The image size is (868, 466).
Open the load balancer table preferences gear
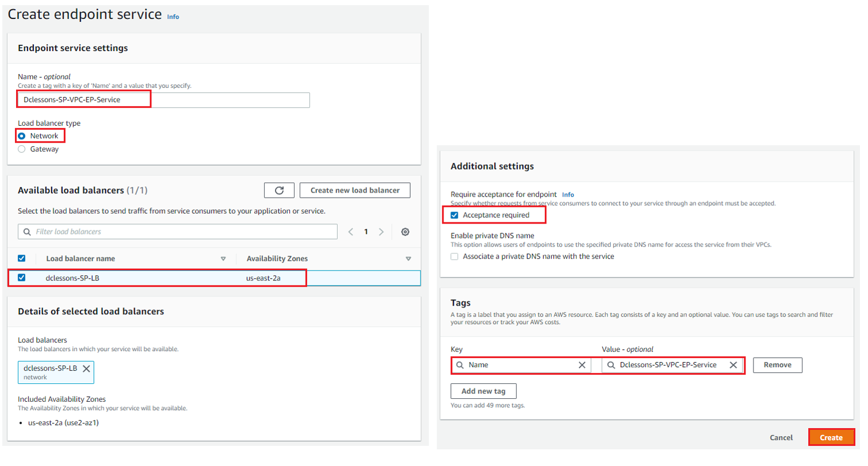406,232
